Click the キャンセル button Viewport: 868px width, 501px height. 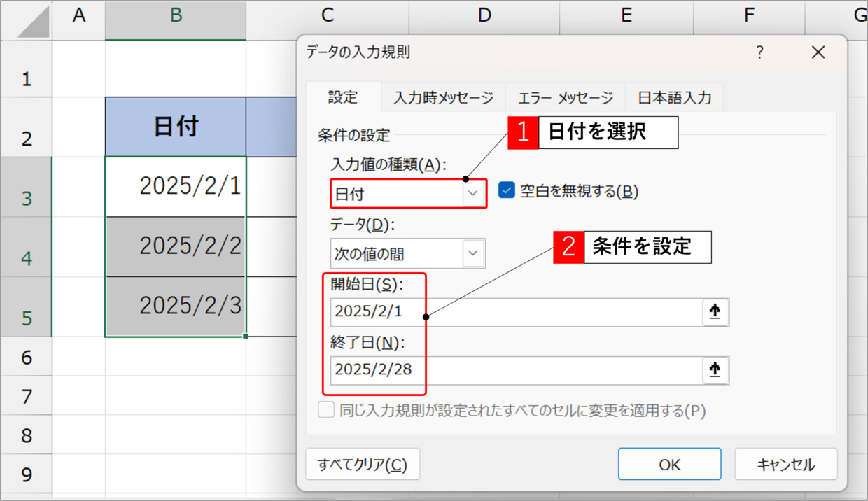[785, 465]
